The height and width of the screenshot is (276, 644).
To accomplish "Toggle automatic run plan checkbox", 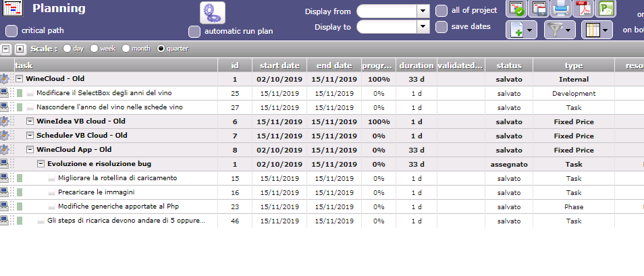I will pyautogui.click(x=194, y=31).
